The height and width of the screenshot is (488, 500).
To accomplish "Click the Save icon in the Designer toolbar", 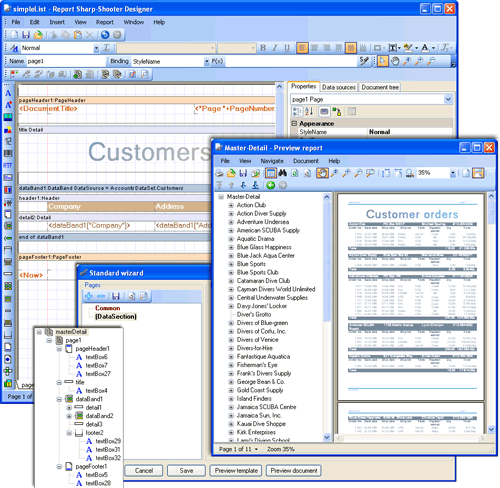I will pos(26,35).
